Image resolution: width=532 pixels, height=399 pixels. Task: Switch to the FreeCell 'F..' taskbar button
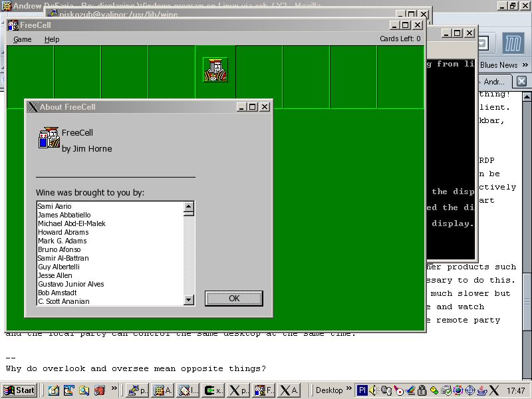click(x=263, y=390)
